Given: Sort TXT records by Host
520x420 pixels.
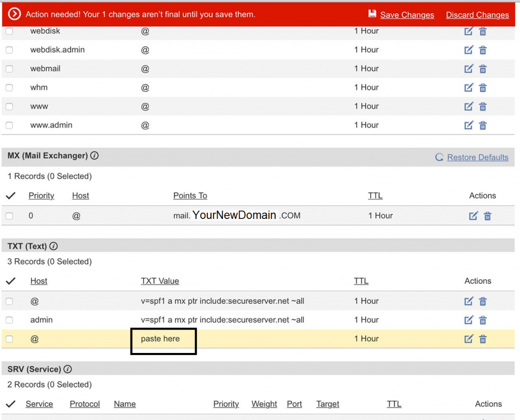Looking at the screenshot, I should click(39, 281).
